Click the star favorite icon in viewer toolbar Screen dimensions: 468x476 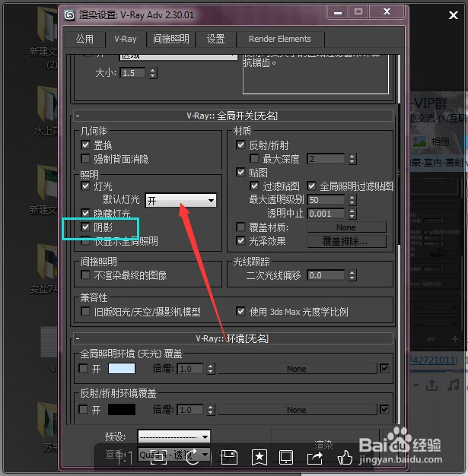click(259, 458)
